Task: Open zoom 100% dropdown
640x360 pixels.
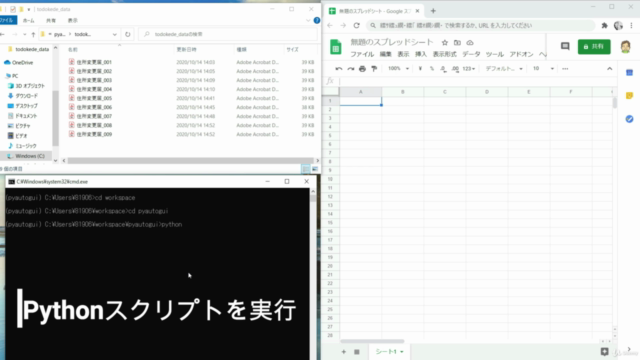Action: point(398,69)
